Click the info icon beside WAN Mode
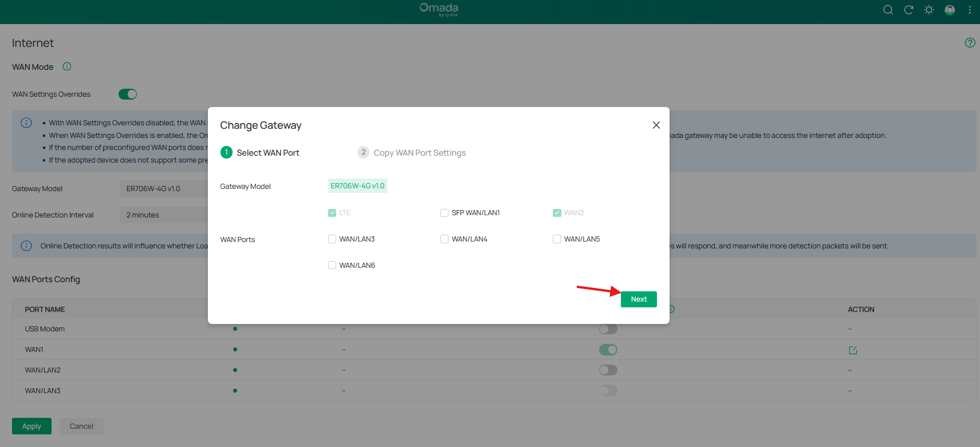Viewport: 980px width, 447px height. (67, 66)
